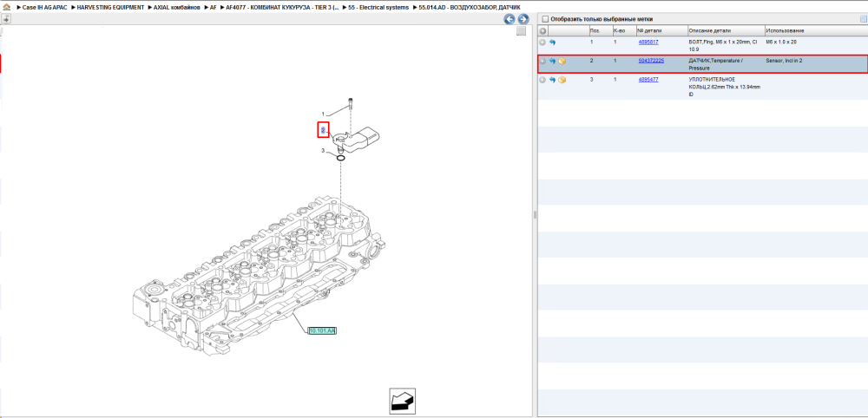
Task: Open the AF breadcrumb level
Action: coord(214,8)
